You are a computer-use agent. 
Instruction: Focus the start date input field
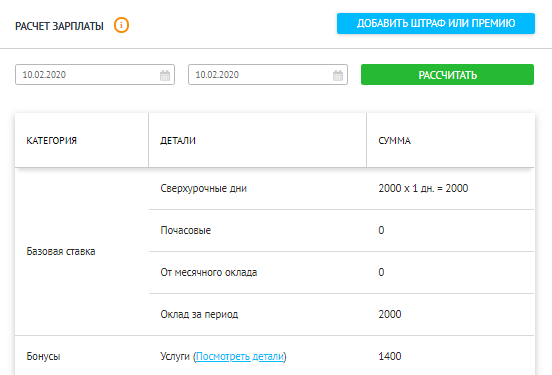click(95, 75)
